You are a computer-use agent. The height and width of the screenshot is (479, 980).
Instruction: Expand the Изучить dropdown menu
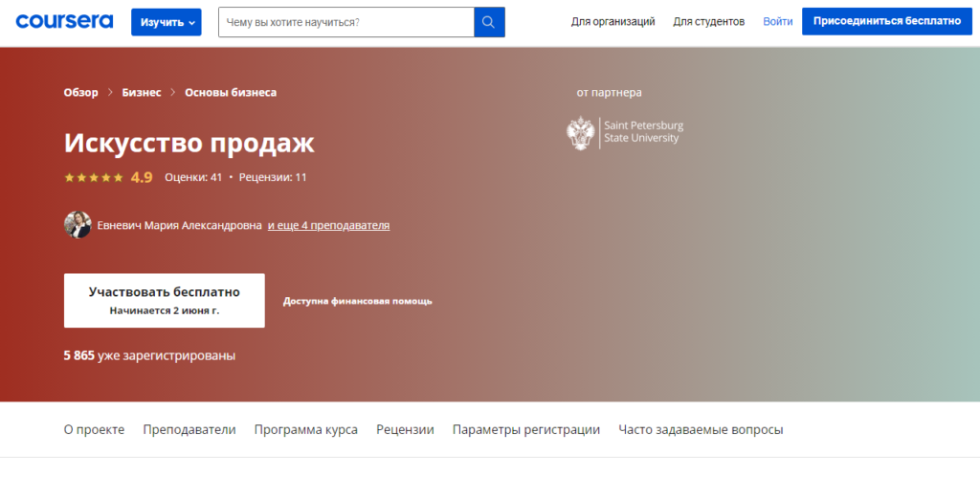coord(166,22)
